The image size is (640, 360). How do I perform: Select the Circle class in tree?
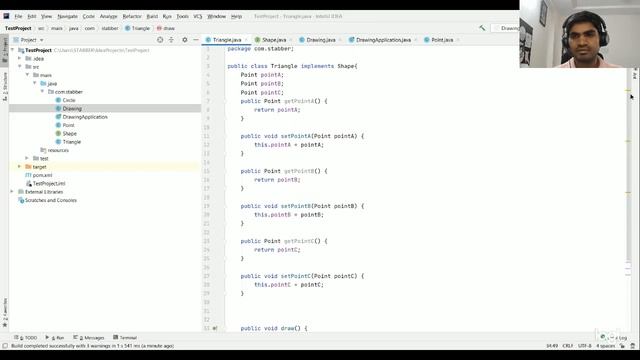click(69, 100)
